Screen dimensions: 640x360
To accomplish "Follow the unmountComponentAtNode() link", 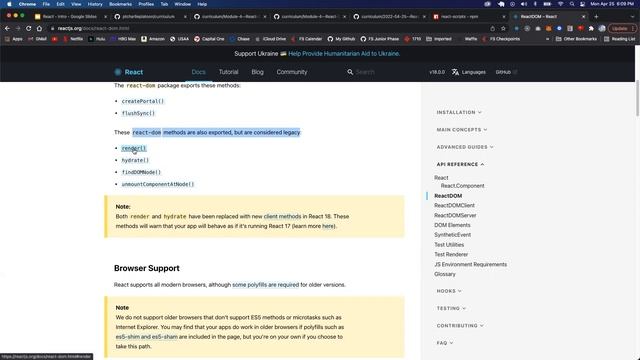I will pyautogui.click(x=158, y=184).
